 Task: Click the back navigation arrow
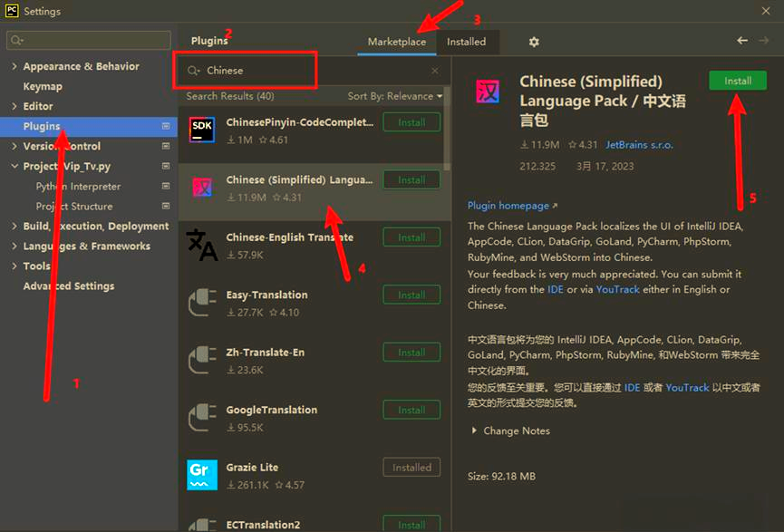point(742,41)
